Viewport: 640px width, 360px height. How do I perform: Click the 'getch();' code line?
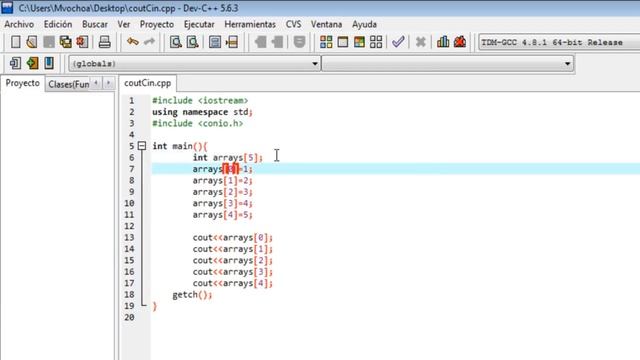(192, 295)
